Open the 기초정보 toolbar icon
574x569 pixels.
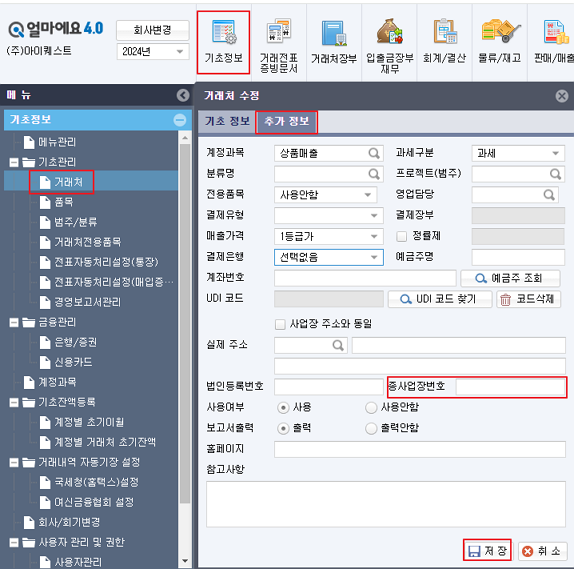click(x=223, y=43)
